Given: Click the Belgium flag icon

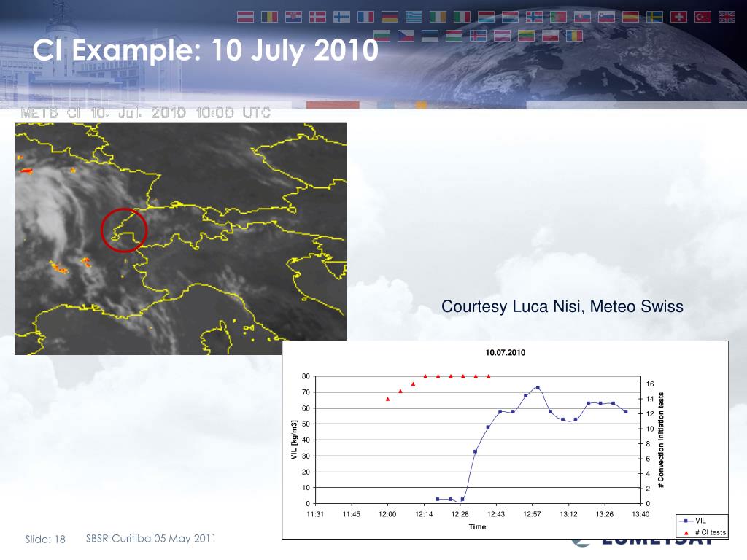Looking at the screenshot, I should pos(269,17).
